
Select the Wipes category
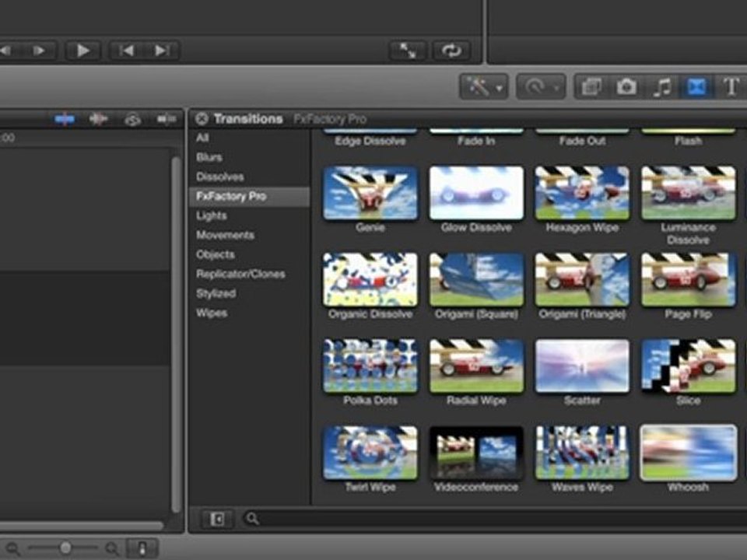pos(212,313)
